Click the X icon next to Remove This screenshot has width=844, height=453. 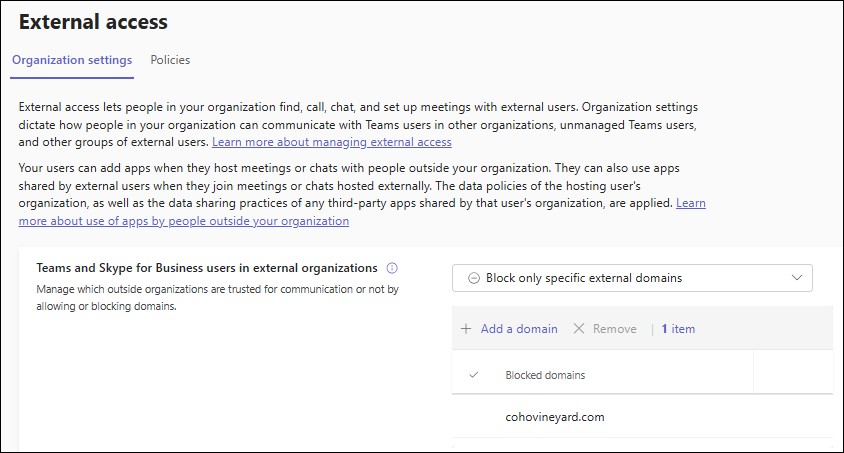pyautogui.click(x=579, y=329)
